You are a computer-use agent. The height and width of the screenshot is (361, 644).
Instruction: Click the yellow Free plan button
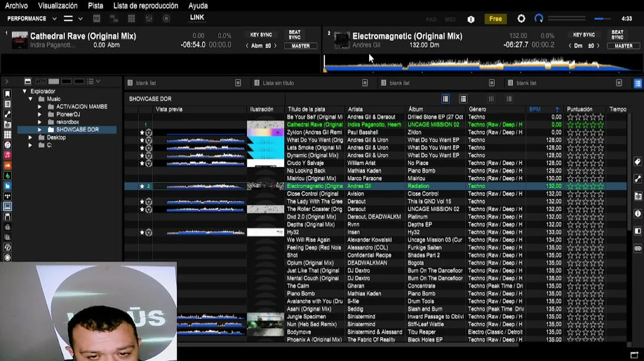[x=495, y=19]
